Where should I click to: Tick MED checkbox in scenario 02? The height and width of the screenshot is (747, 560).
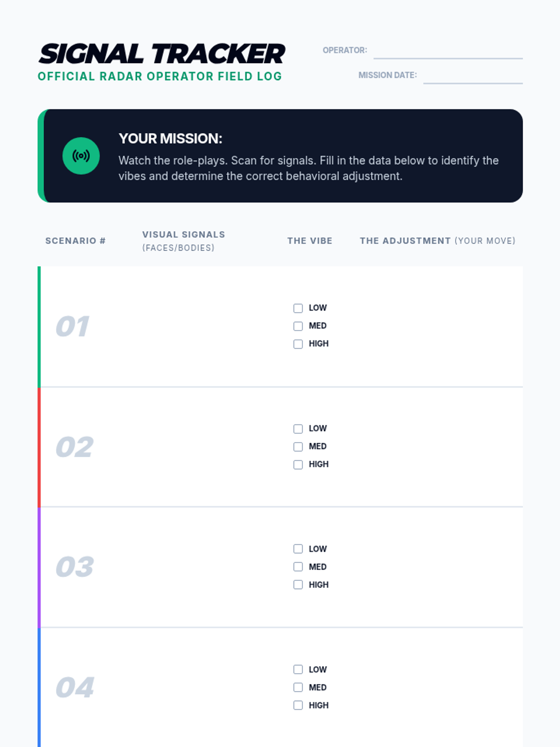coord(298,447)
